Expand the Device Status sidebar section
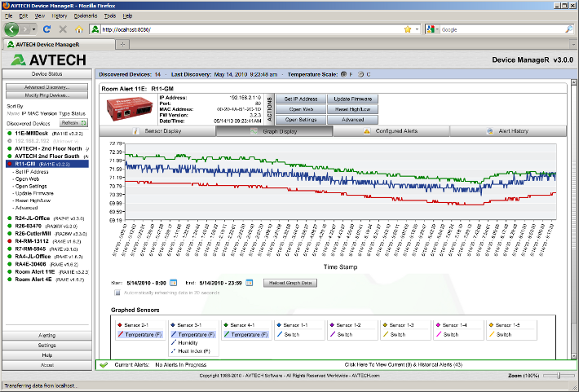 coord(47,74)
